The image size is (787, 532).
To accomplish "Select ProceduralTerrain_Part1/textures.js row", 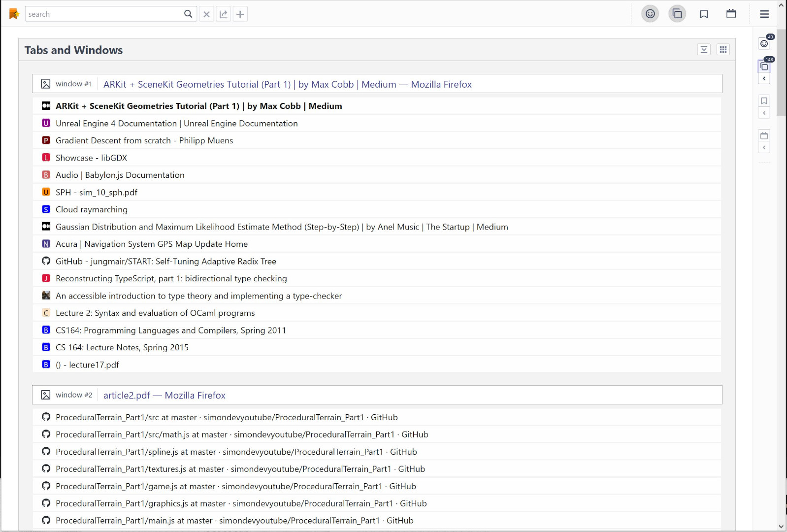I will (377, 469).
